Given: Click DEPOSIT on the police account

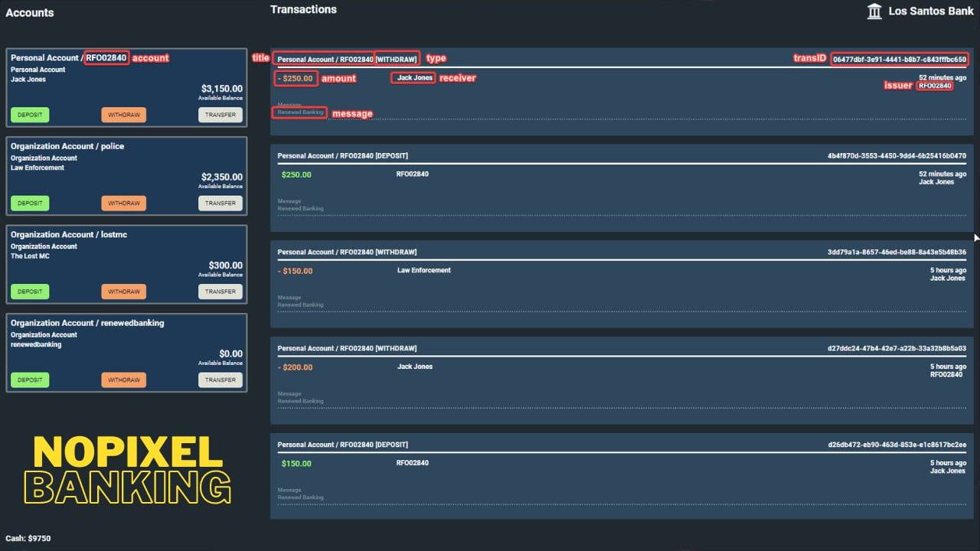Looking at the screenshot, I should [x=29, y=203].
